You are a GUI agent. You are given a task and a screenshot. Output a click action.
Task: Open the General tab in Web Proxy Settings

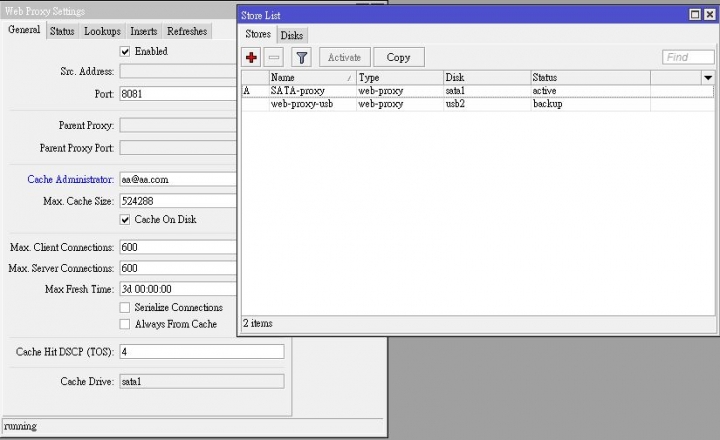pos(24,30)
